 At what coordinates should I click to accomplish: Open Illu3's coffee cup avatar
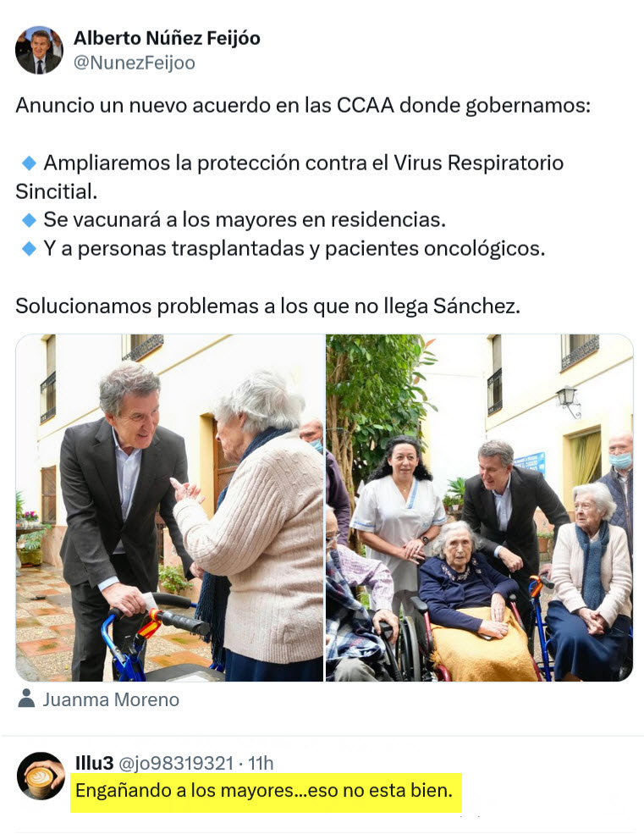(41, 776)
